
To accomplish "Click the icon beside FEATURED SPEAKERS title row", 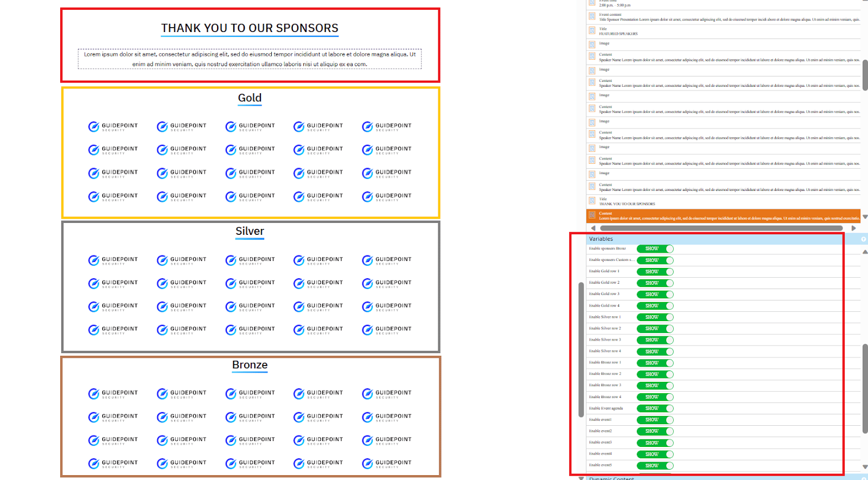I will point(592,30).
